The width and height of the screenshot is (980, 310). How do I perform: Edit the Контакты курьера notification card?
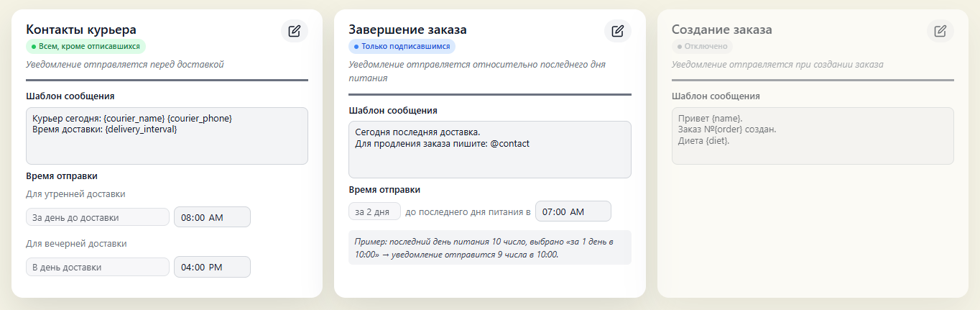pos(294,31)
